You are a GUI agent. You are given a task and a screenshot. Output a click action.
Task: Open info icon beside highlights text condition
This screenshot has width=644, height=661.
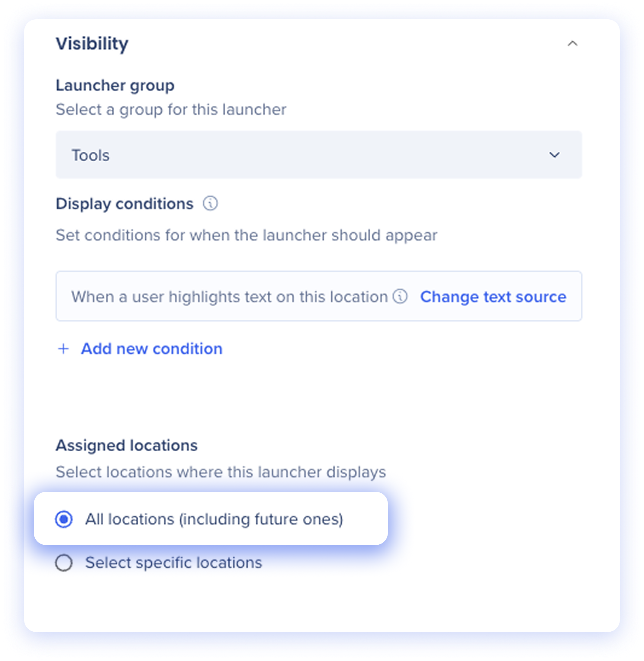[400, 297]
